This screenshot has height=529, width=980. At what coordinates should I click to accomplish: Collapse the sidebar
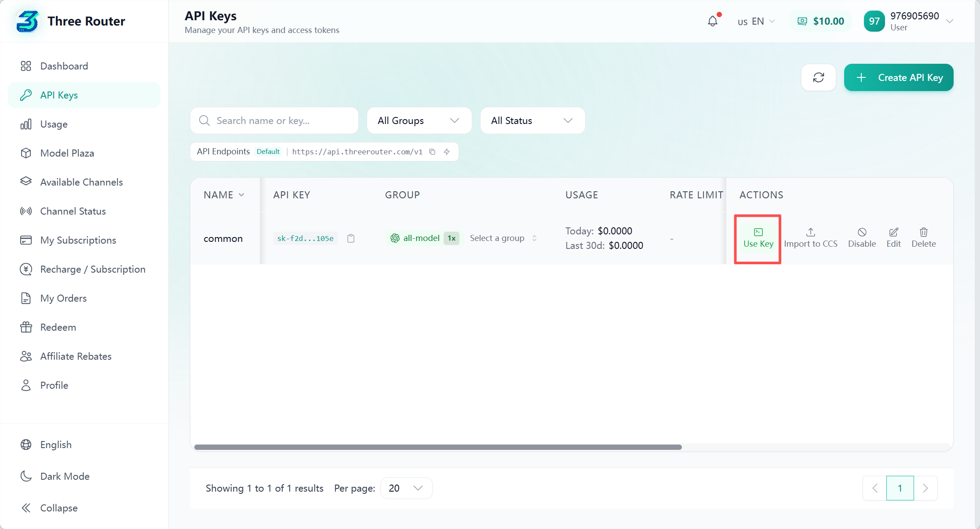click(x=84, y=508)
